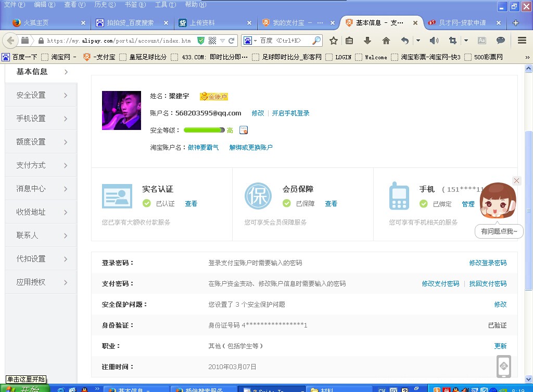Close the cartoon help assistant popup

tap(516, 180)
